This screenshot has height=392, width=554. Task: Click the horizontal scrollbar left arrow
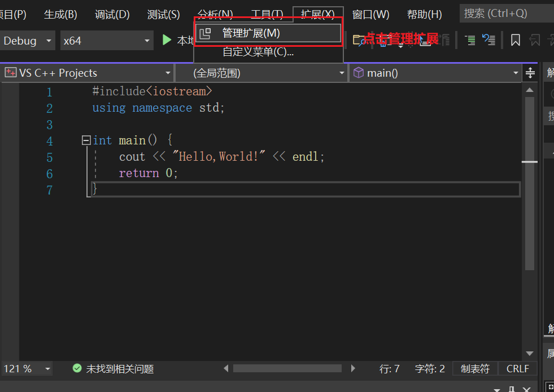click(226, 369)
